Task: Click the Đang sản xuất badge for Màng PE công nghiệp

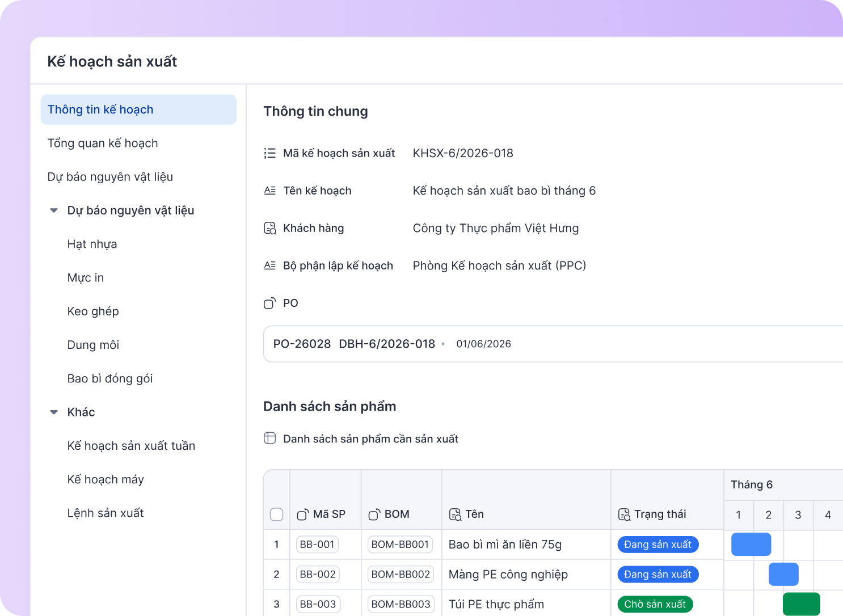Action: 658,575
